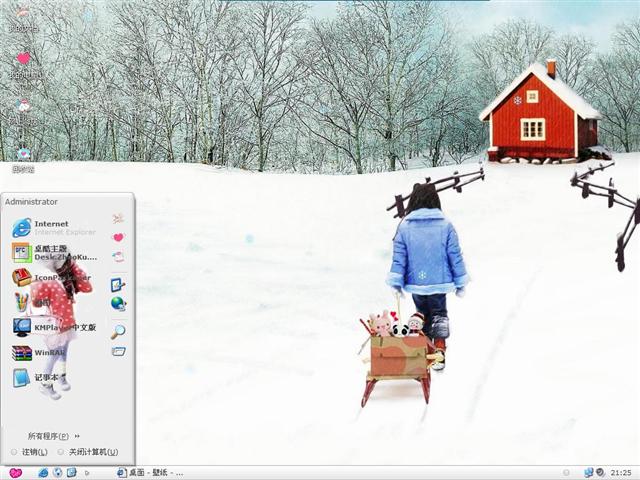Image resolution: width=640 pixels, height=480 pixels.
Task: Open WinRAR from the Start menu
Action: pyautogui.click(x=39, y=353)
